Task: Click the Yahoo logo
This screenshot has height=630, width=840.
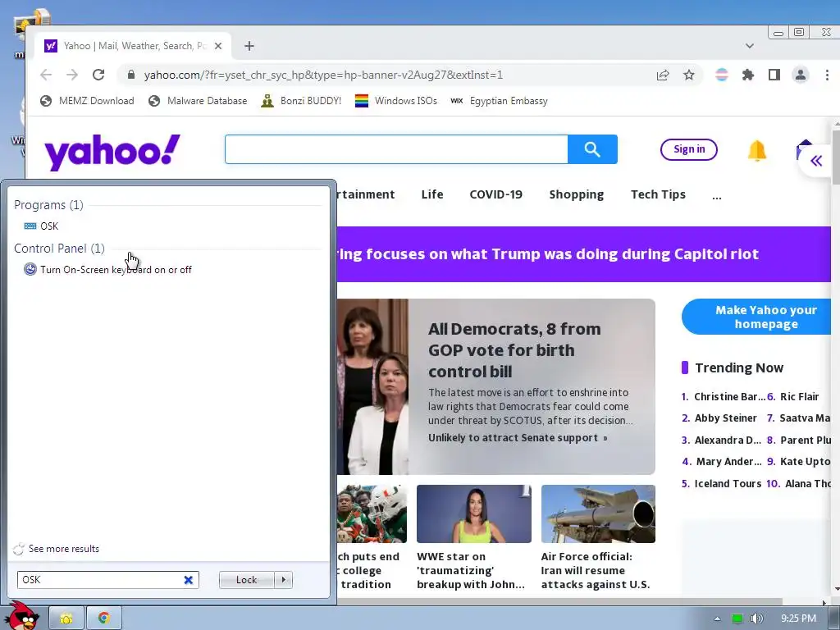Action: 112,152
